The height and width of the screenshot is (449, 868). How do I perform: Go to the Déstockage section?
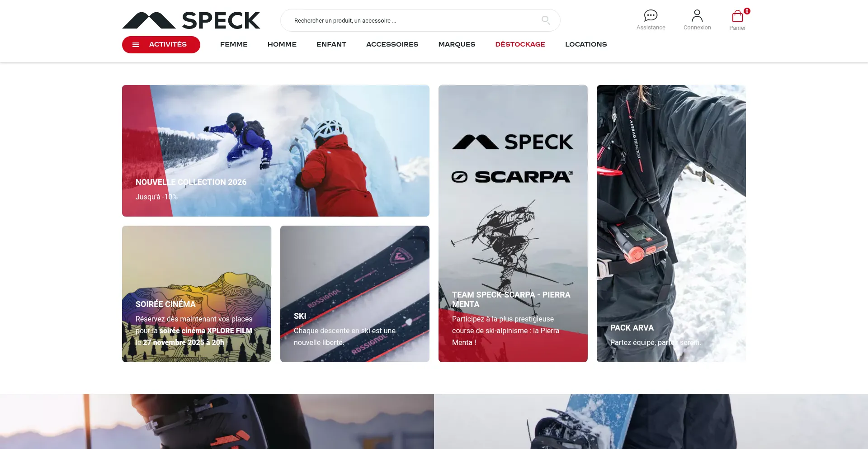(x=520, y=44)
